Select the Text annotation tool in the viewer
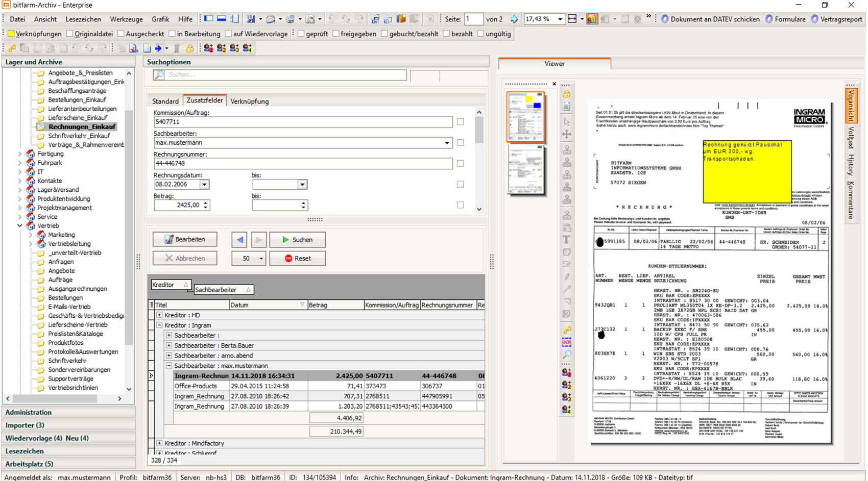Viewport: 868px width, 481px height. [x=567, y=239]
